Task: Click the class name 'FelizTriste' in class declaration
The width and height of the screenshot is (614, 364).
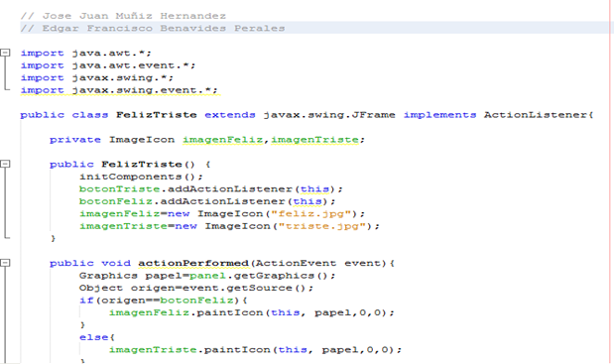Action: 157,115
